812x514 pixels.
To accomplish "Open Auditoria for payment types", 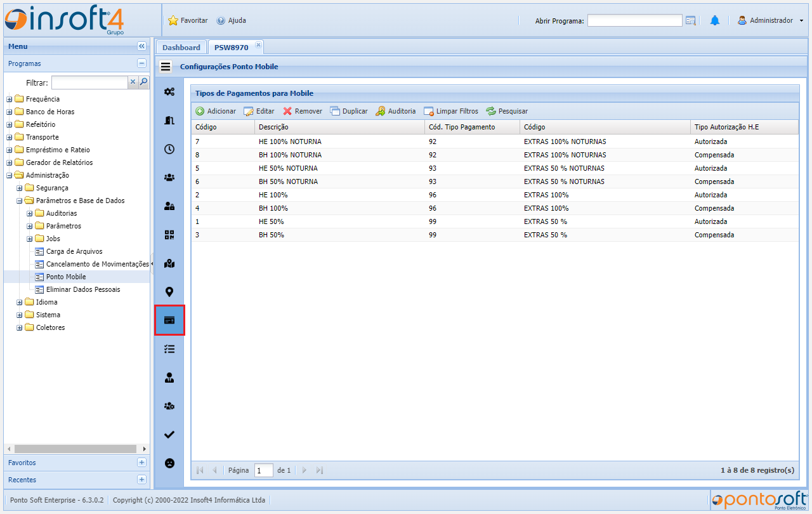I will (x=396, y=111).
